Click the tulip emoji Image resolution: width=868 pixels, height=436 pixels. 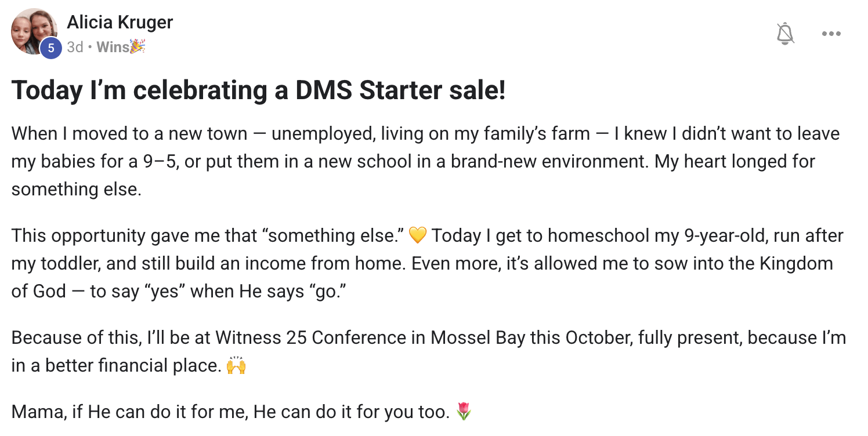coord(464,412)
